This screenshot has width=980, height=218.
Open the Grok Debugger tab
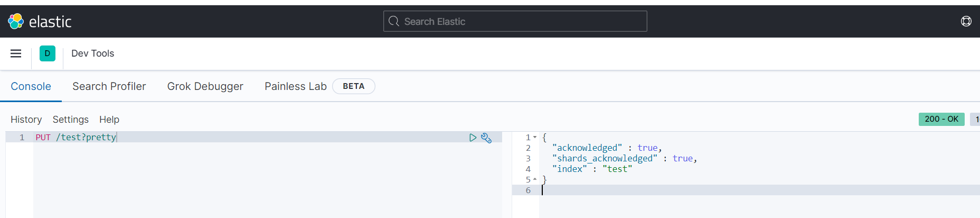point(205,86)
